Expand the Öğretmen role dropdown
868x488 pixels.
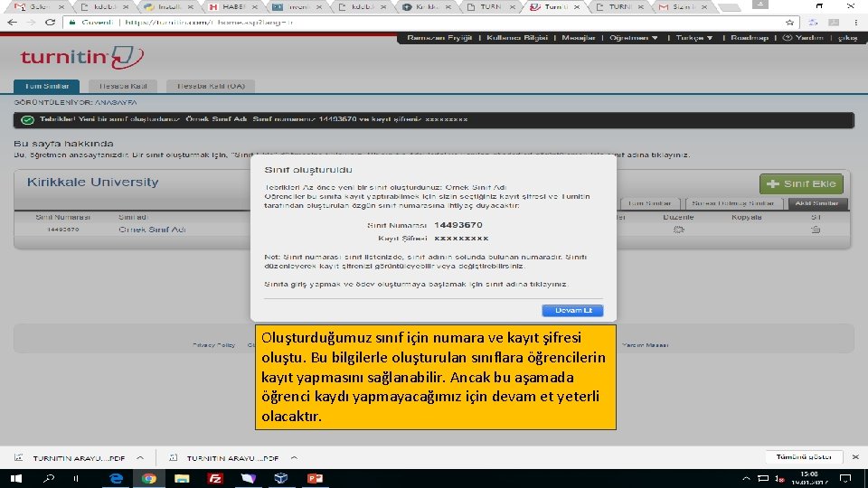click(633, 38)
